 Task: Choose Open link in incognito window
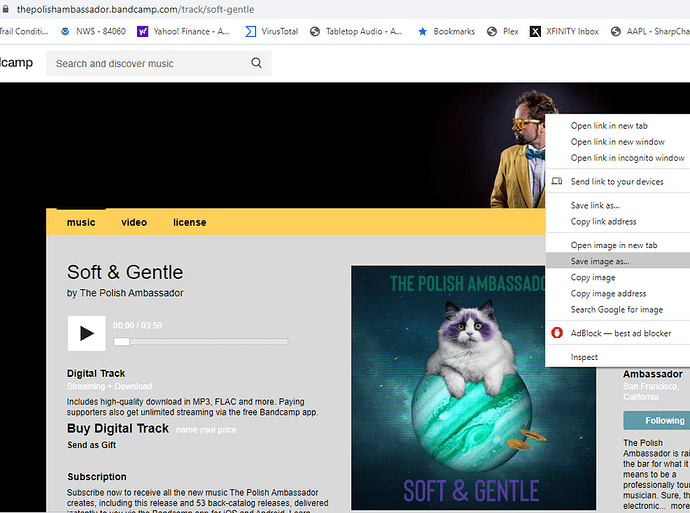(617, 158)
